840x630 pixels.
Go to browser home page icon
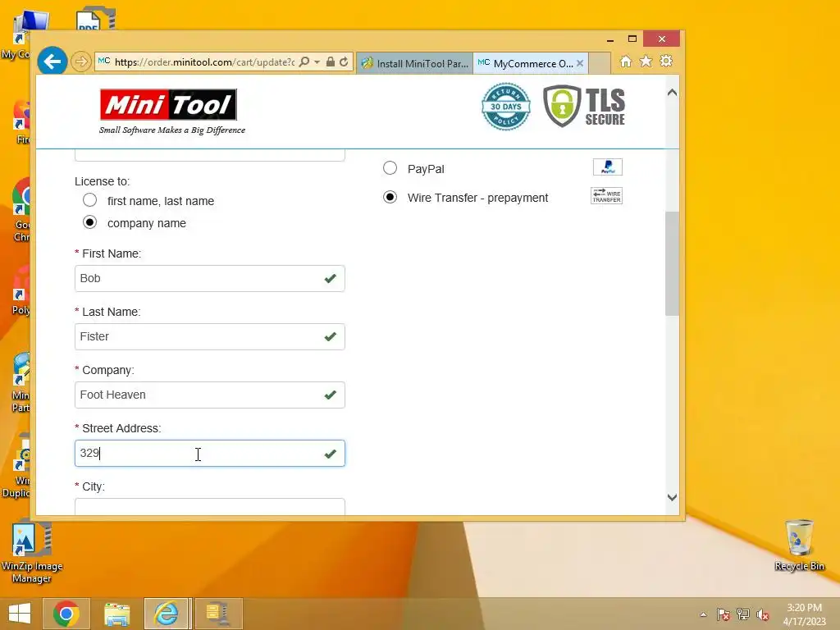626,62
